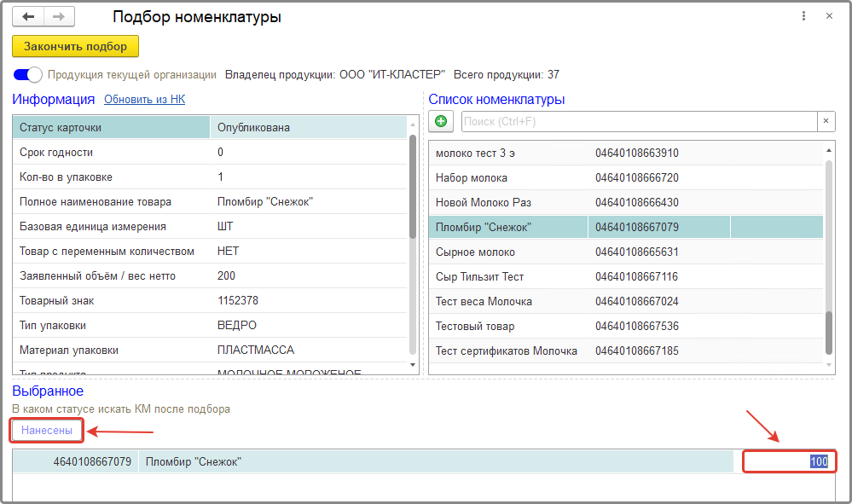Close the Подбор номенклатуры window
This screenshot has height=504, width=852.
[829, 16]
